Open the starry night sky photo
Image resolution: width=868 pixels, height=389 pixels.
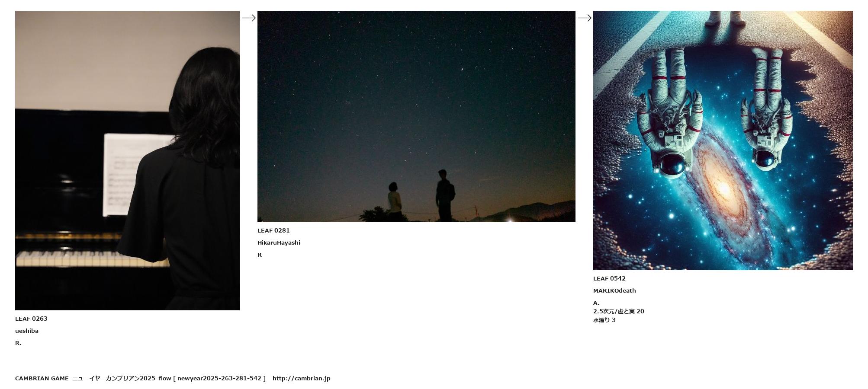point(416,116)
